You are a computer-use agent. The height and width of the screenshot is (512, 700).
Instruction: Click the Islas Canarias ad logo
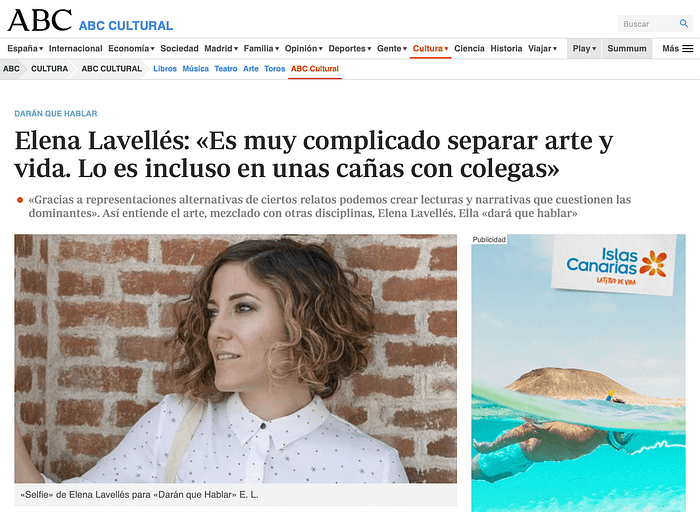click(616, 267)
